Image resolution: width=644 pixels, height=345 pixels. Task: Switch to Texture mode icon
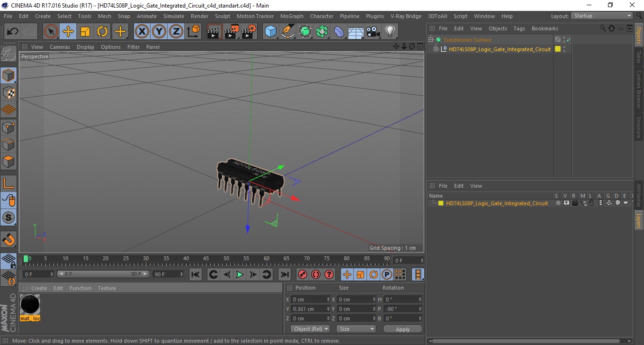pos(9,92)
